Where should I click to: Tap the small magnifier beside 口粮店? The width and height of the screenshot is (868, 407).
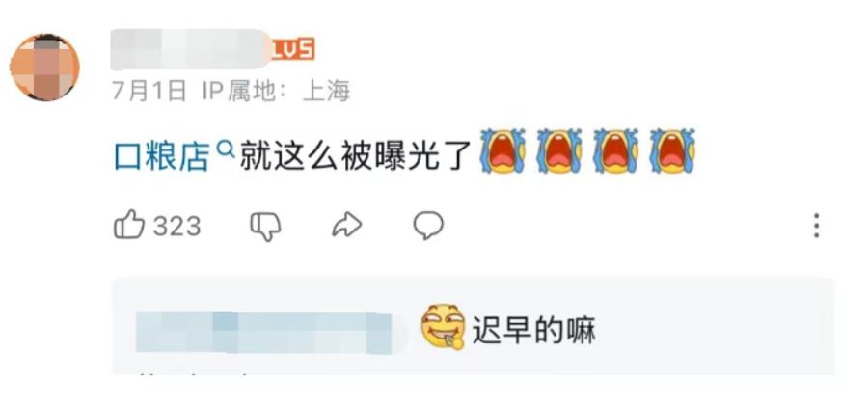(x=225, y=149)
